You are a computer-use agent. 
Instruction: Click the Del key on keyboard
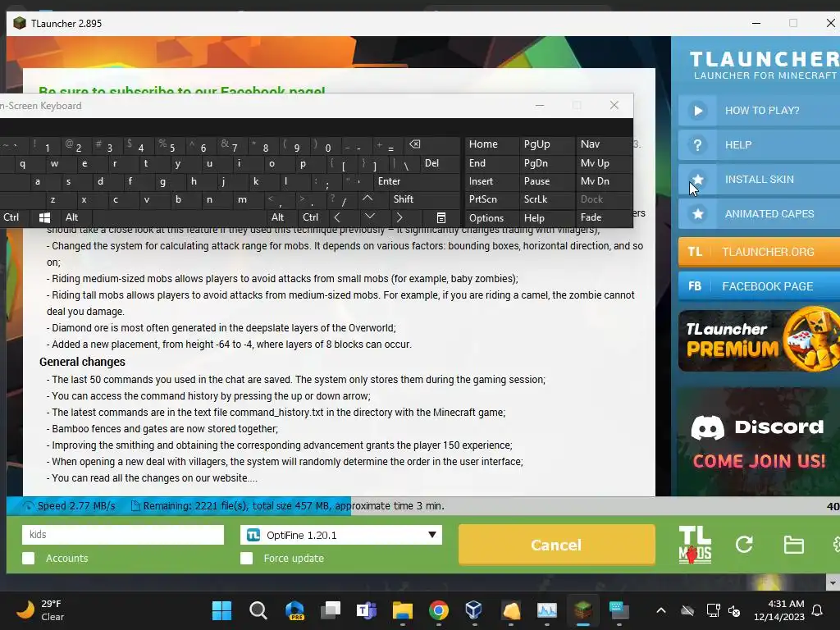431,163
